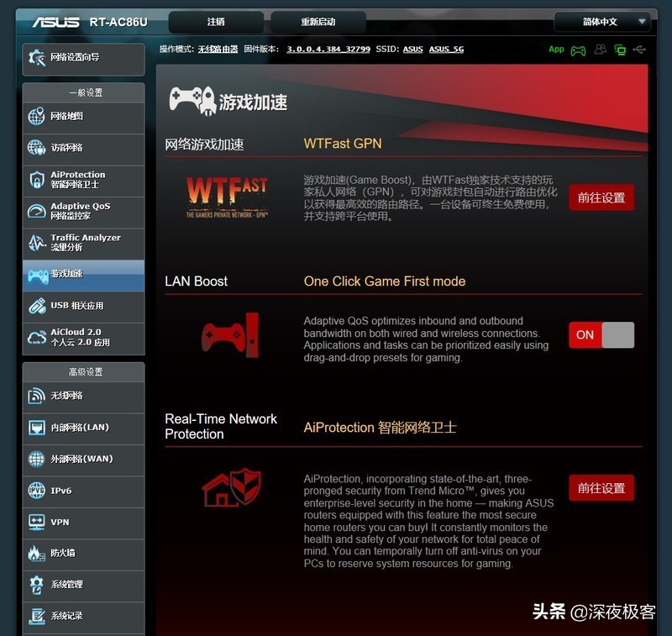Open the 简体中文 language dropdown

(x=603, y=22)
